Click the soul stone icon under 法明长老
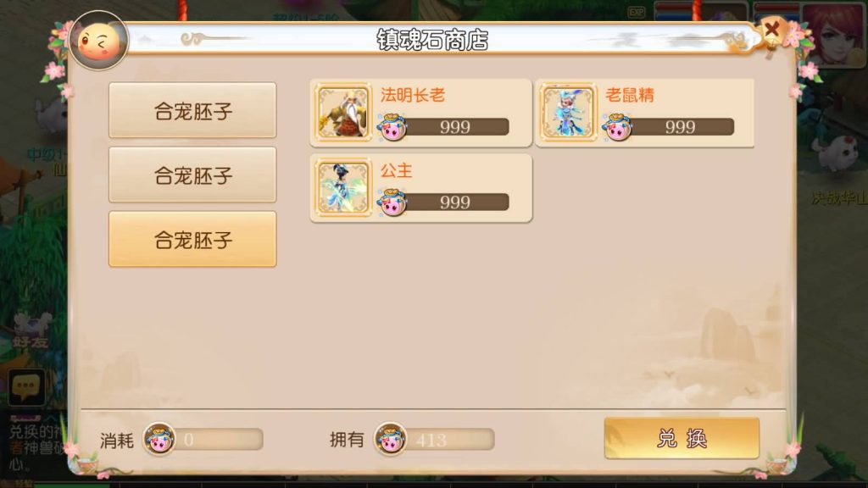Image resolution: width=868 pixels, height=488 pixels. click(392, 127)
